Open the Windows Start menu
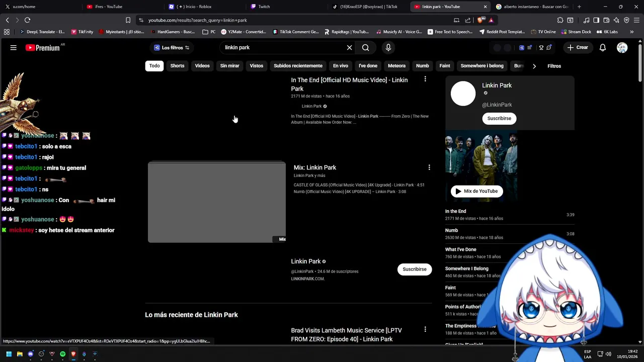 9,354
